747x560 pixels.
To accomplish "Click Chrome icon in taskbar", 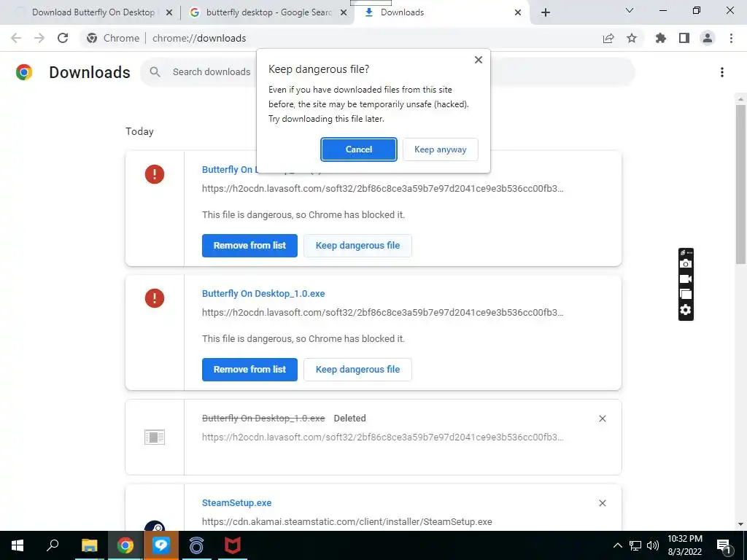I will point(125,545).
